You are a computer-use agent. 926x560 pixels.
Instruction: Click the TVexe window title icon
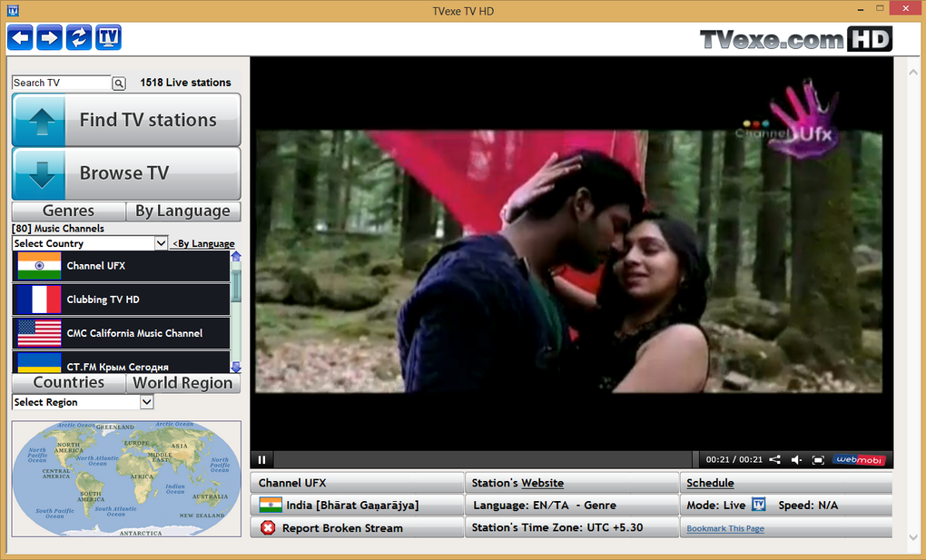13,11
